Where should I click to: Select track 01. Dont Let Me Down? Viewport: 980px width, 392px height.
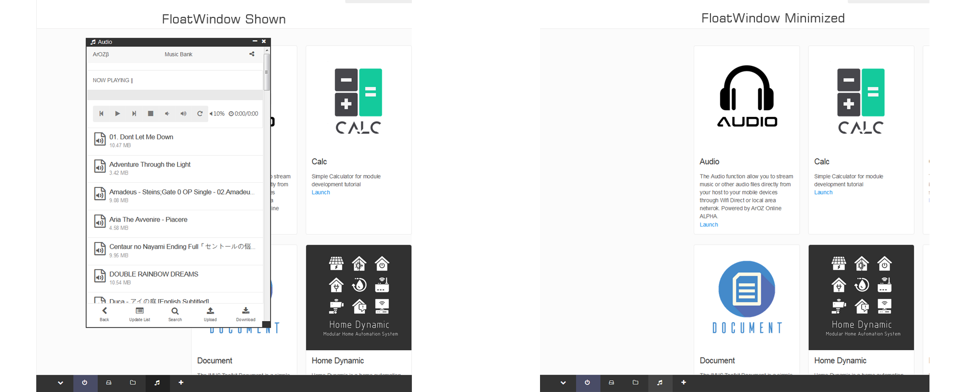(141, 137)
